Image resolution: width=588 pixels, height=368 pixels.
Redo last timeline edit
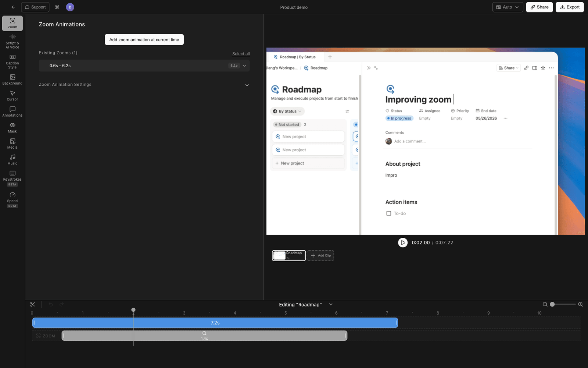click(62, 304)
